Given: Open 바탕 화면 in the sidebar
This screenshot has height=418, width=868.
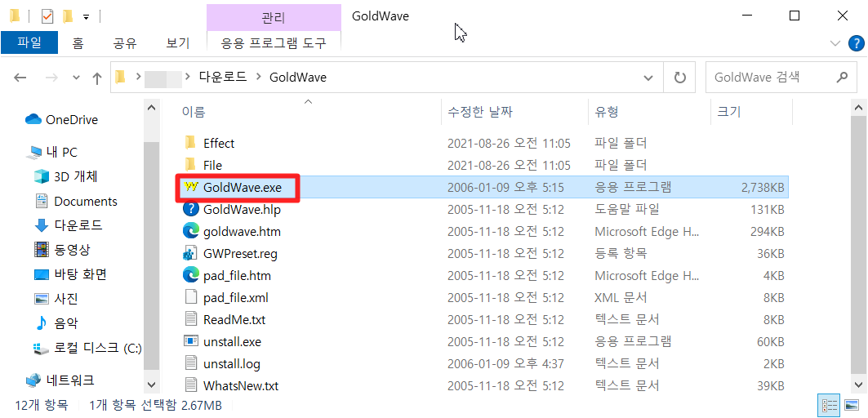Looking at the screenshot, I should [70, 274].
